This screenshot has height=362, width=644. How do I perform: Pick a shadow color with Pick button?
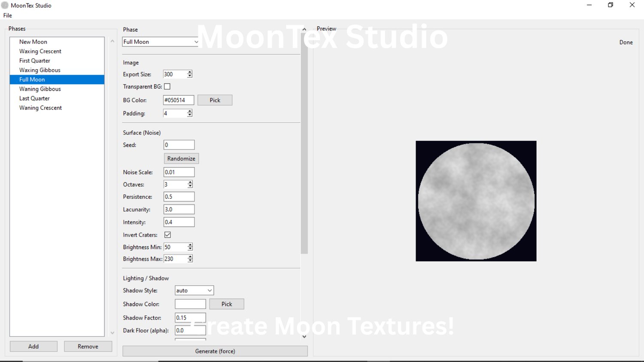point(227,304)
